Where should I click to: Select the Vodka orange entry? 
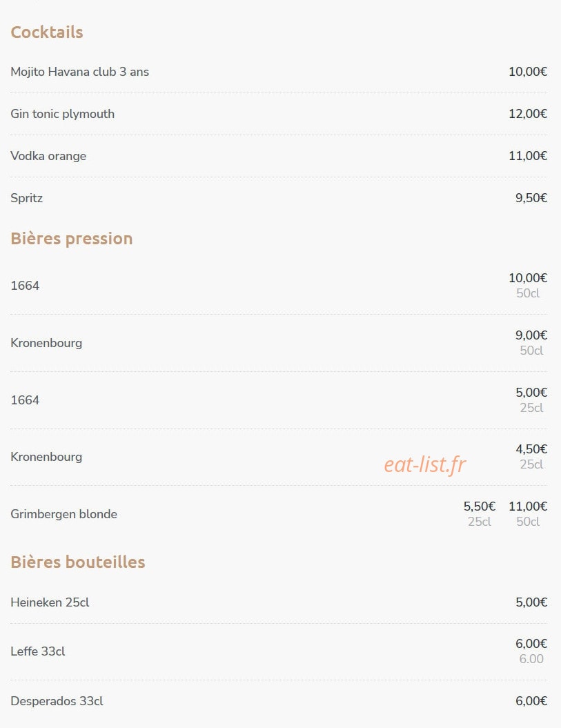point(48,156)
